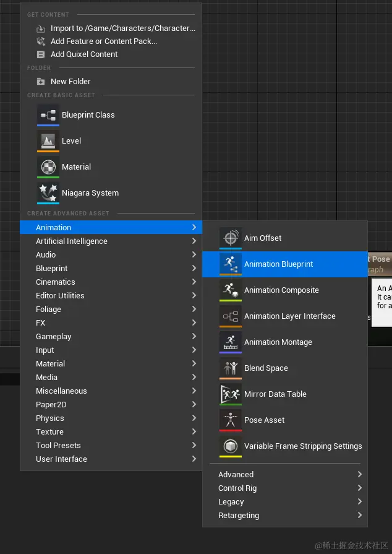The image size is (392, 554).
Task: Click the Animation Layer Interface icon
Action: (x=231, y=316)
